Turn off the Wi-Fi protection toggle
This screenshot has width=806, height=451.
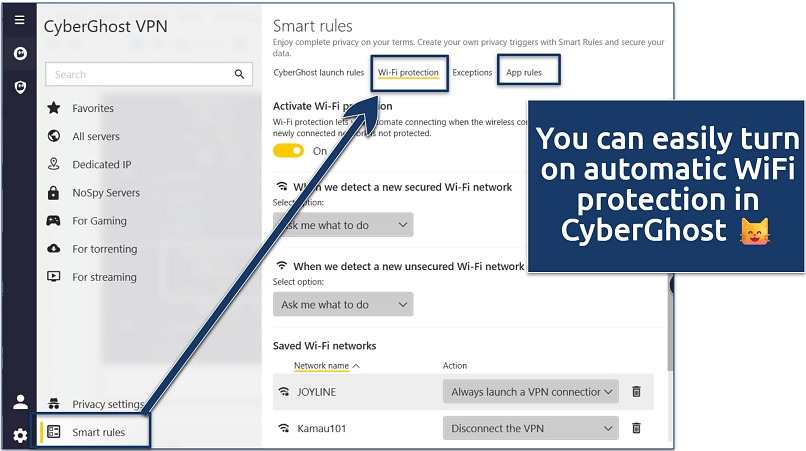(288, 151)
